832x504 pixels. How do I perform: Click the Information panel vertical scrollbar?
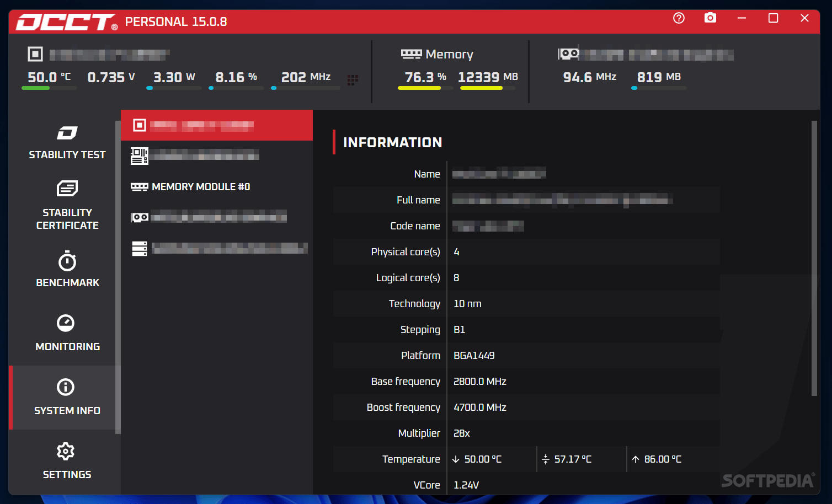click(814, 258)
